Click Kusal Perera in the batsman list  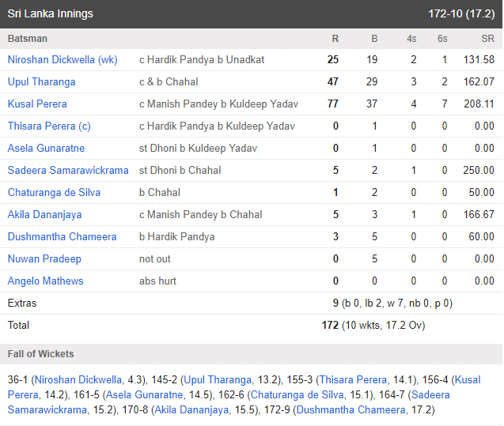[x=37, y=104]
